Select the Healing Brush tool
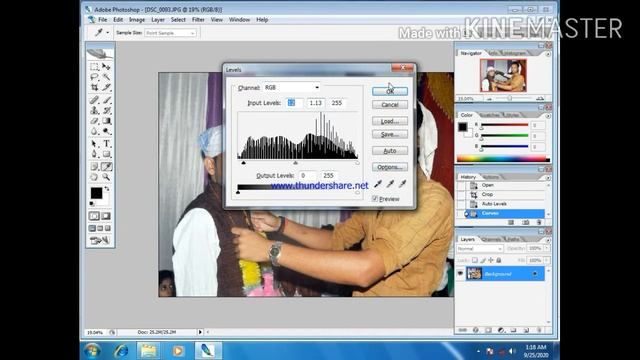The width and height of the screenshot is (640, 360). (94, 100)
